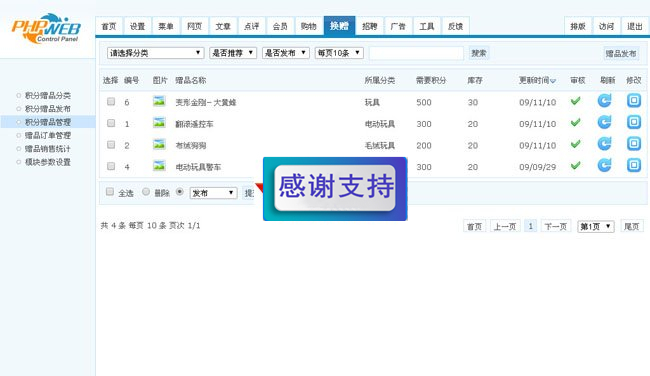Switch to the 首页 top navigation tab
650x376 pixels.
point(109,26)
